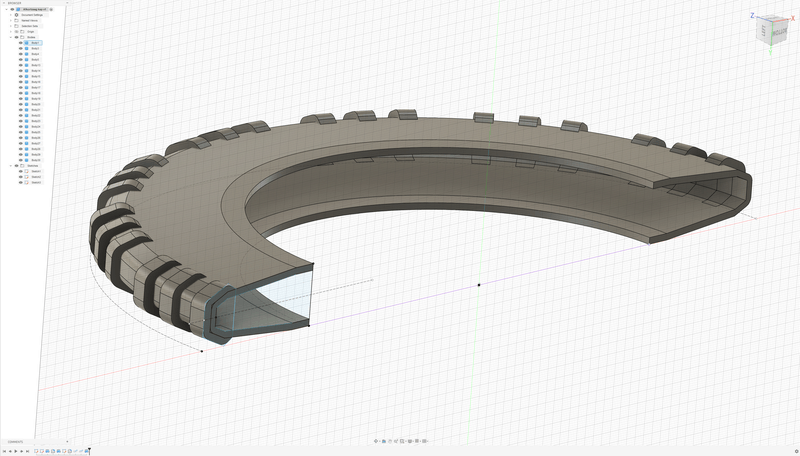The height and width of the screenshot is (456, 800).
Task: Click the Z axis label on ViewCube
Action: click(752, 16)
